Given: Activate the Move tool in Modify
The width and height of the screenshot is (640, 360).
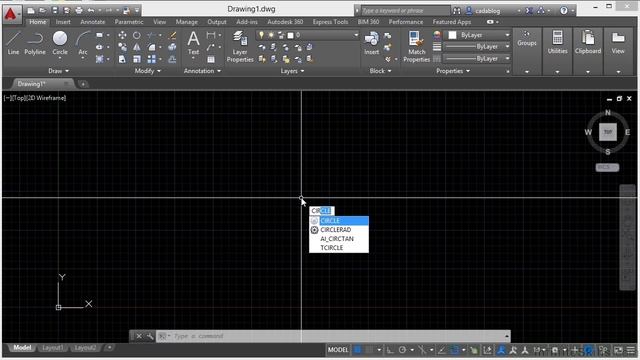Looking at the screenshot, I should click(122, 36).
